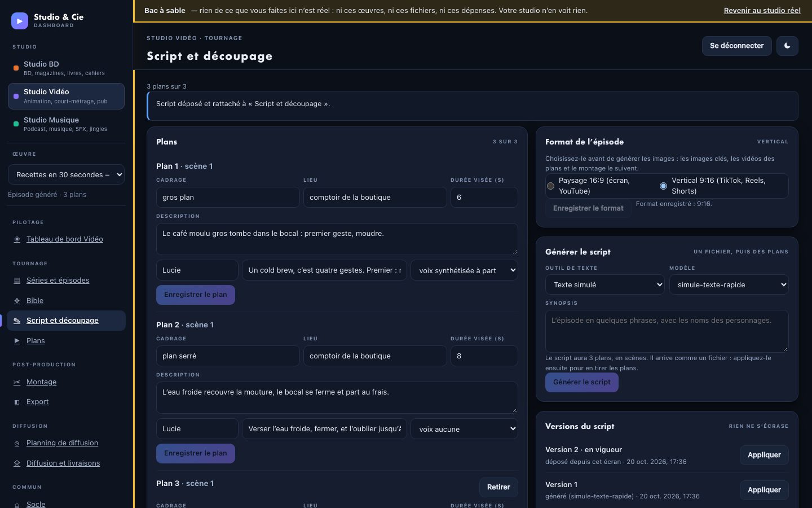Click the Bible sidebar icon

pos(17,301)
